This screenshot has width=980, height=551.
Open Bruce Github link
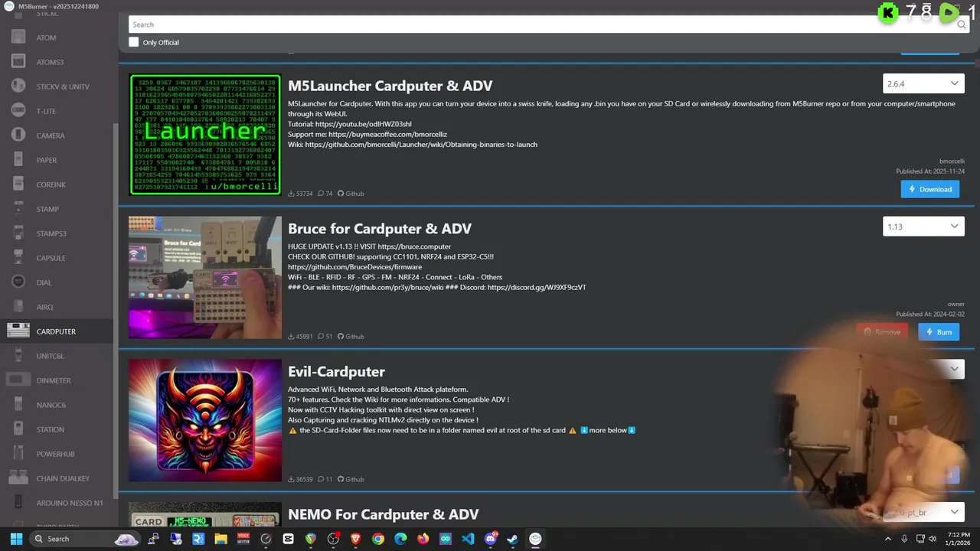tap(351, 337)
